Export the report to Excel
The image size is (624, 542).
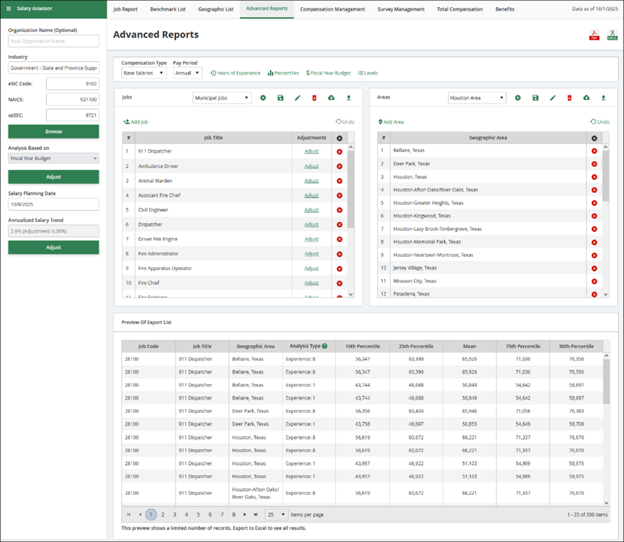coord(611,35)
